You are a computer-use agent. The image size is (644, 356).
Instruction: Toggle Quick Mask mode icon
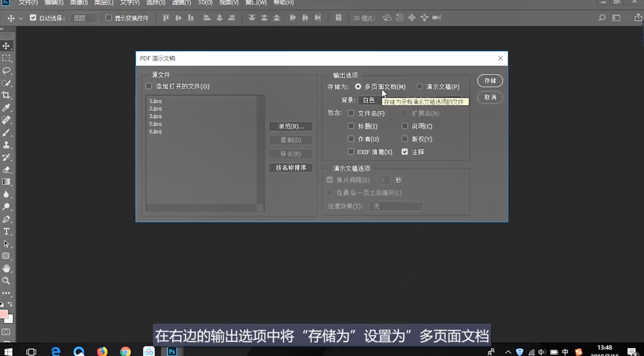click(6, 332)
